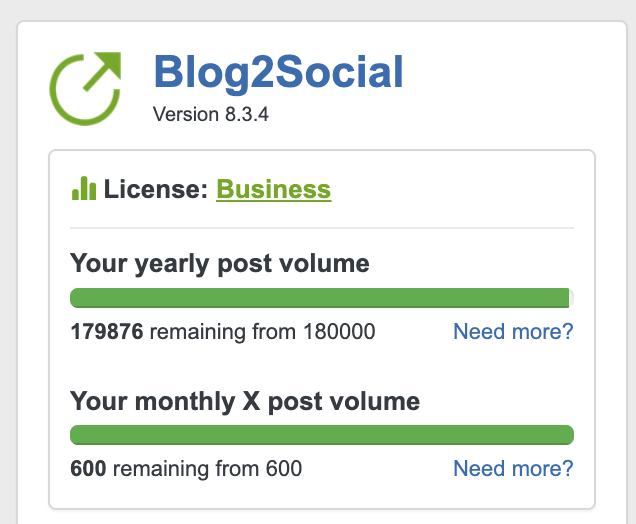Click the Version 8.3.4 label

pyautogui.click(x=210, y=114)
